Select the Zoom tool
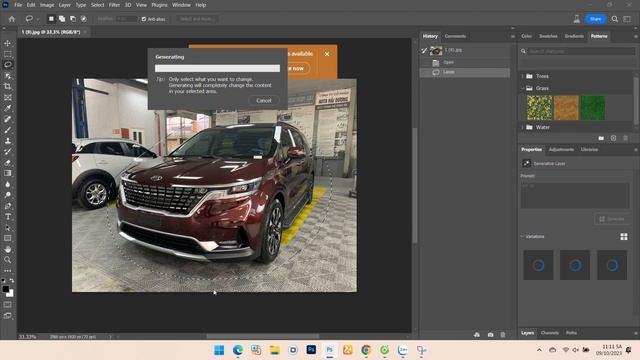 pos(8,260)
